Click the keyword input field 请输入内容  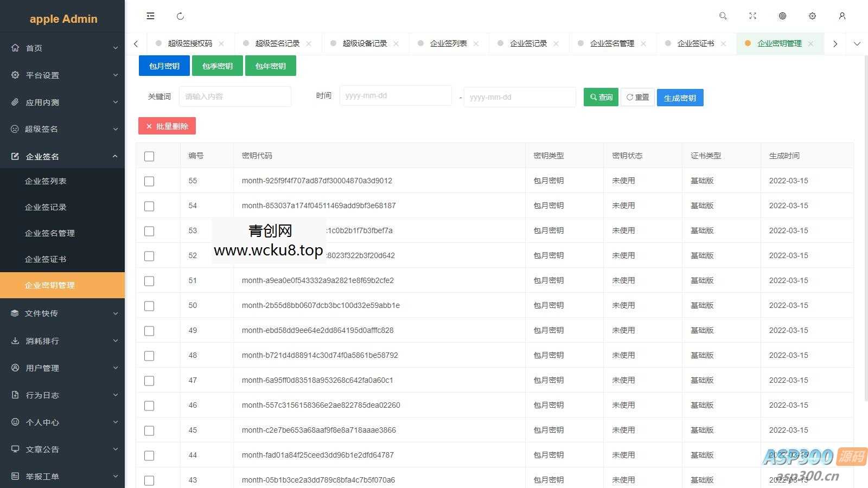click(235, 96)
